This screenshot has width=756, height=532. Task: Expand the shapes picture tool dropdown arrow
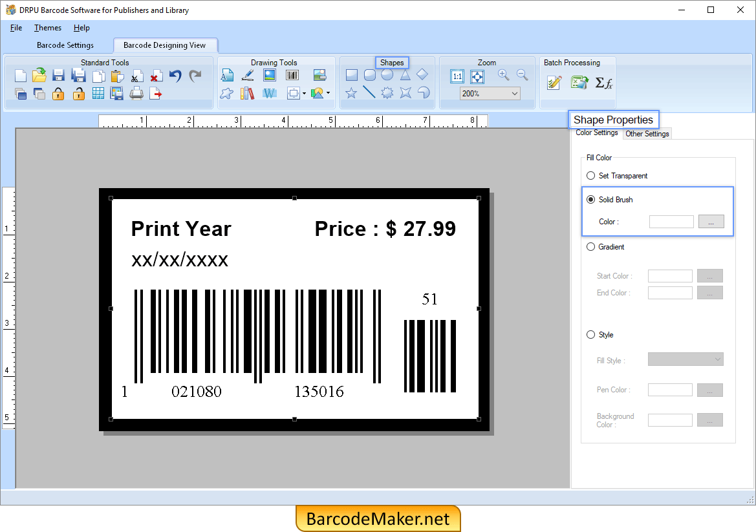[x=328, y=93]
